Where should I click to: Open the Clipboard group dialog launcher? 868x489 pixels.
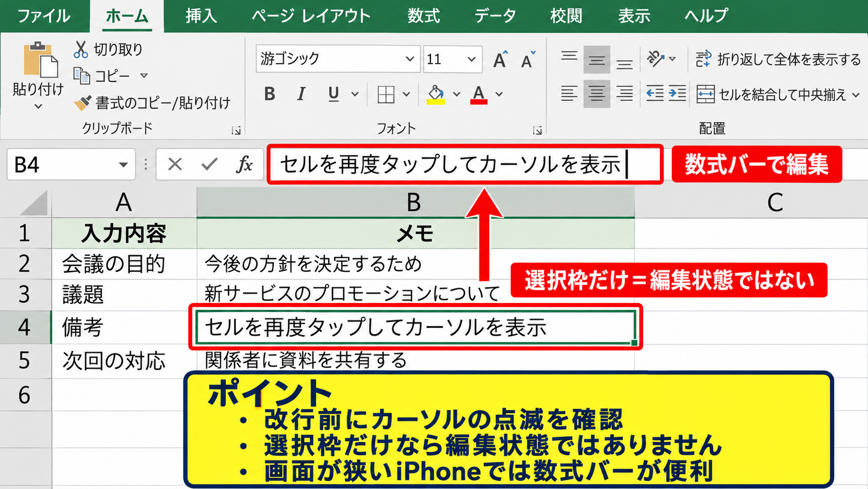[x=236, y=130]
